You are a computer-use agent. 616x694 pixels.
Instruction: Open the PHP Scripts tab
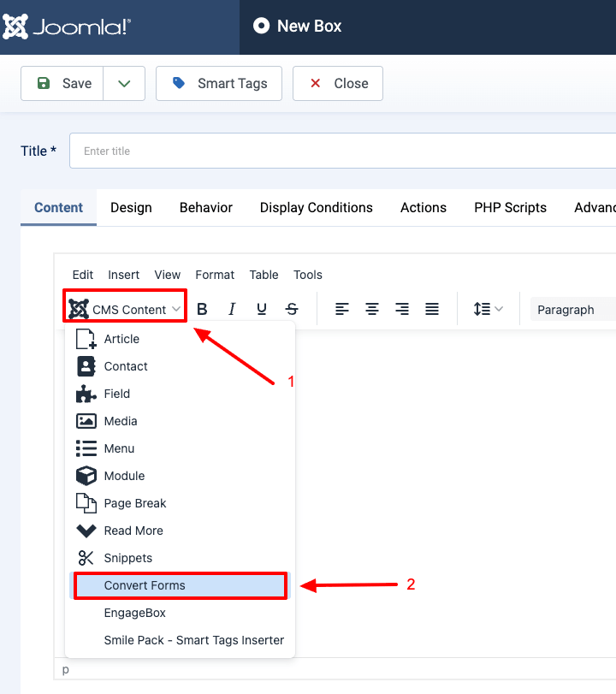coord(510,208)
